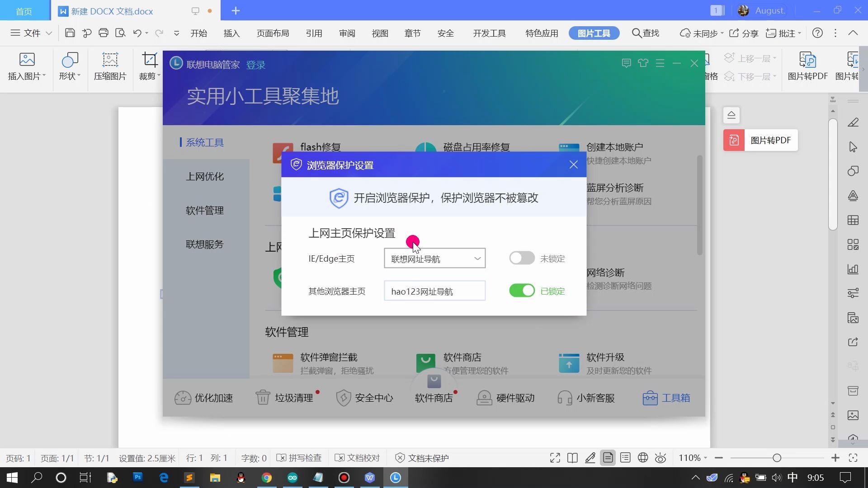This screenshot has height=488, width=868.
Task: Click the zoom slider handle
Action: coord(777,458)
